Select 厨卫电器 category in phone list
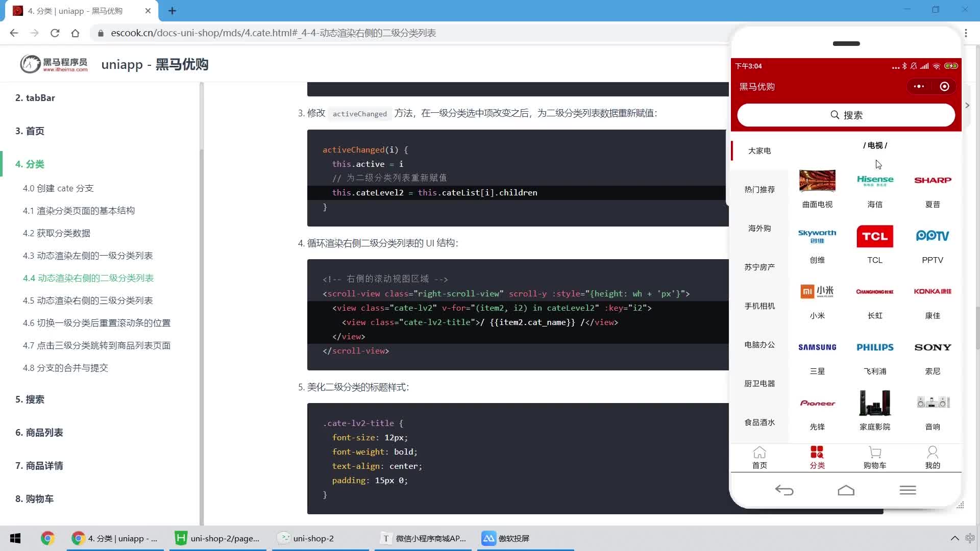The image size is (980, 551). tap(759, 383)
